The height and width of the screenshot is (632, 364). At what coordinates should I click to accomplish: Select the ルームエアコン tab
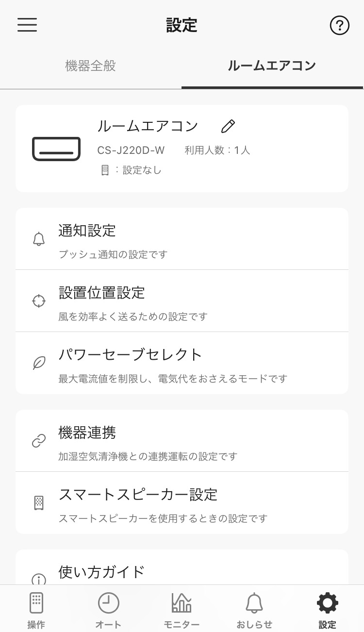[272, 66]
